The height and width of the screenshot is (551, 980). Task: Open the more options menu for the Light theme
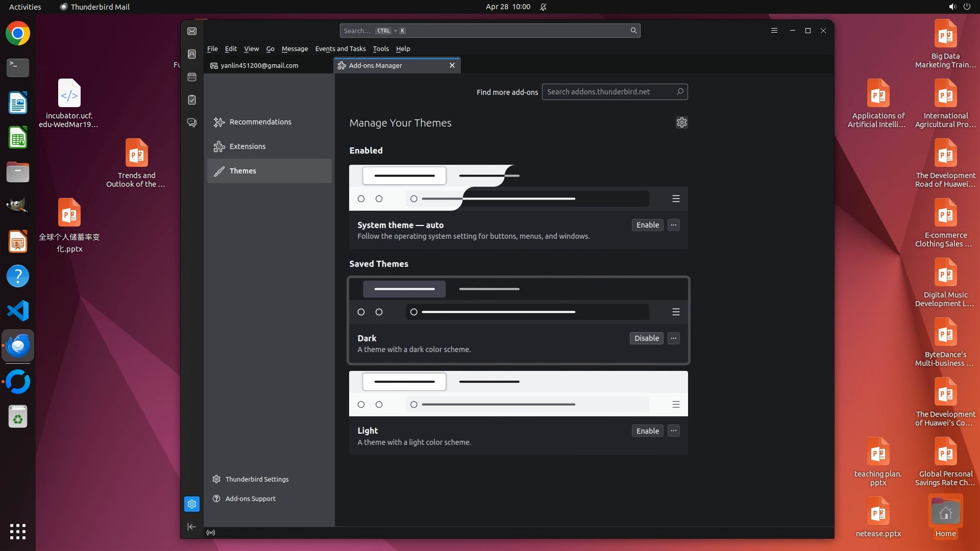click(674, 431)
